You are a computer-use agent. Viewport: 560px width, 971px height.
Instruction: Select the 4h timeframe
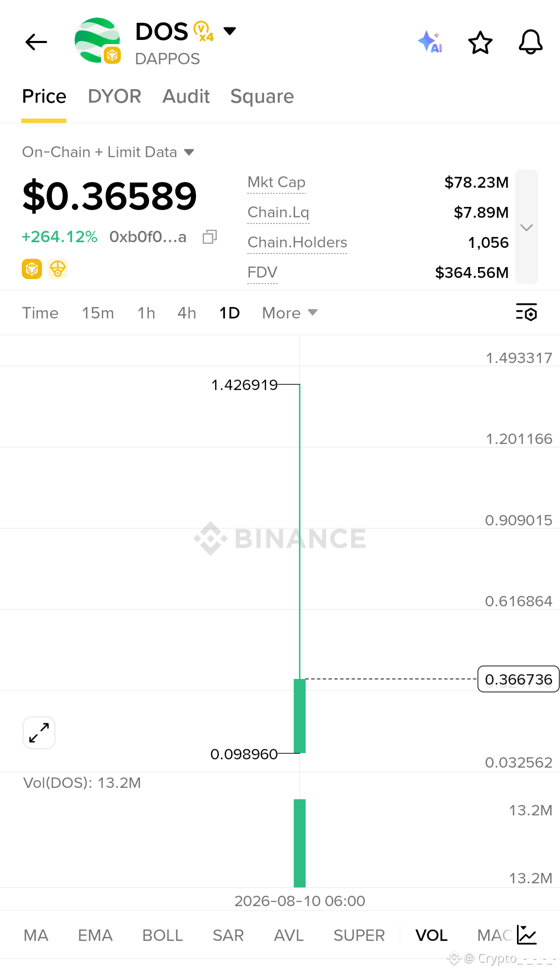pos(187,313)
